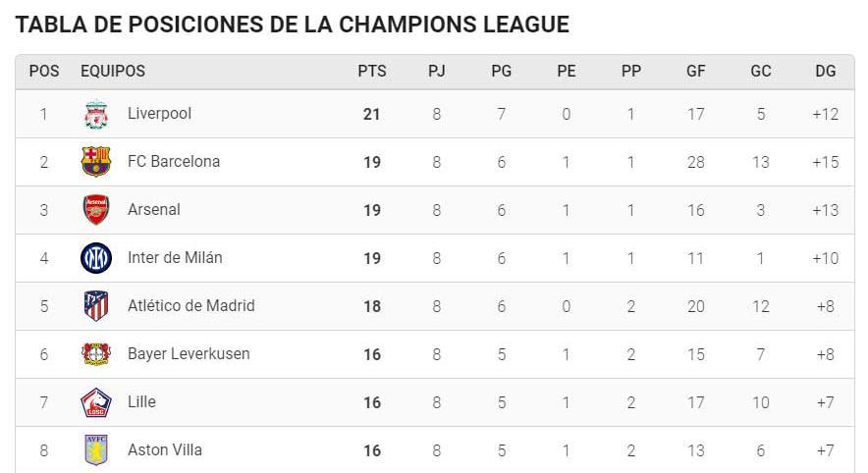Click the FC Barcelona crest
This screenshot has width=868, height=473.
click(96, 162)
